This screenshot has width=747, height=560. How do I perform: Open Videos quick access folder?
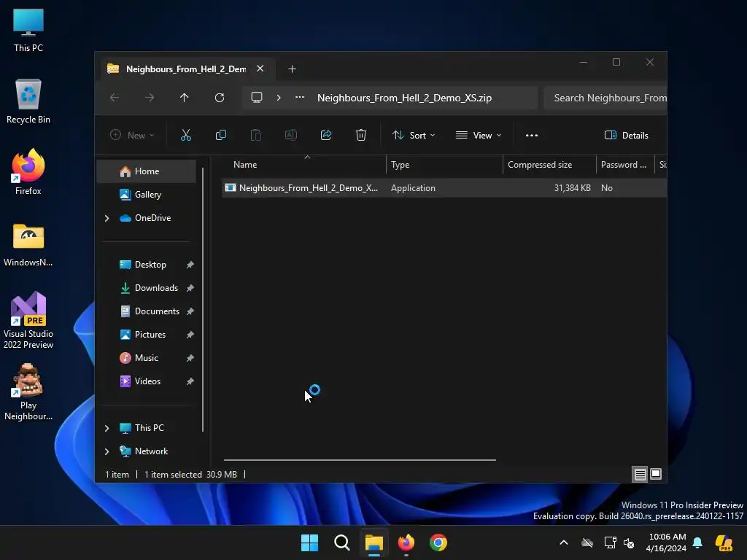[x=147, y=381]
